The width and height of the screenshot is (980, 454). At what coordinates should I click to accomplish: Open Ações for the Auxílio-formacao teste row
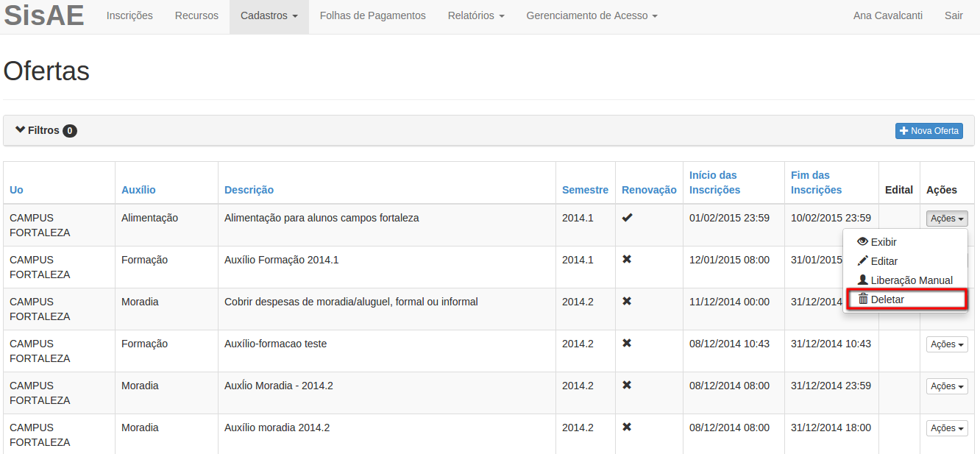click(x=947, y=344)
